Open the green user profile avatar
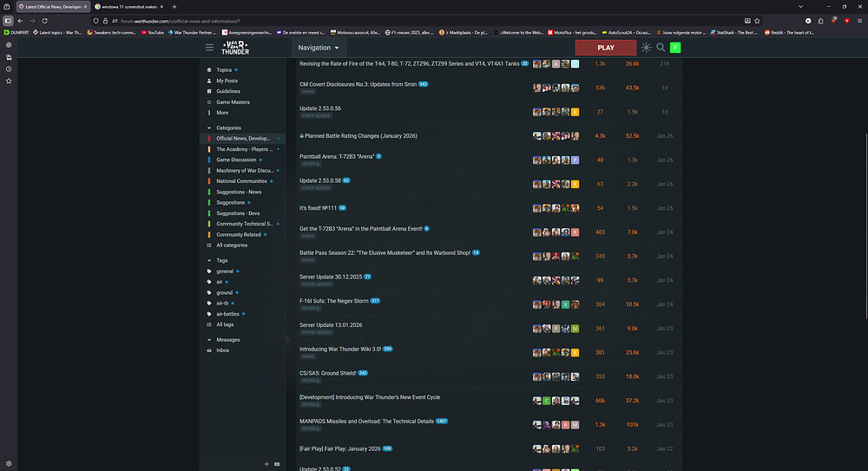This screenshot has width=868, height=471. [x=675, y=47]
